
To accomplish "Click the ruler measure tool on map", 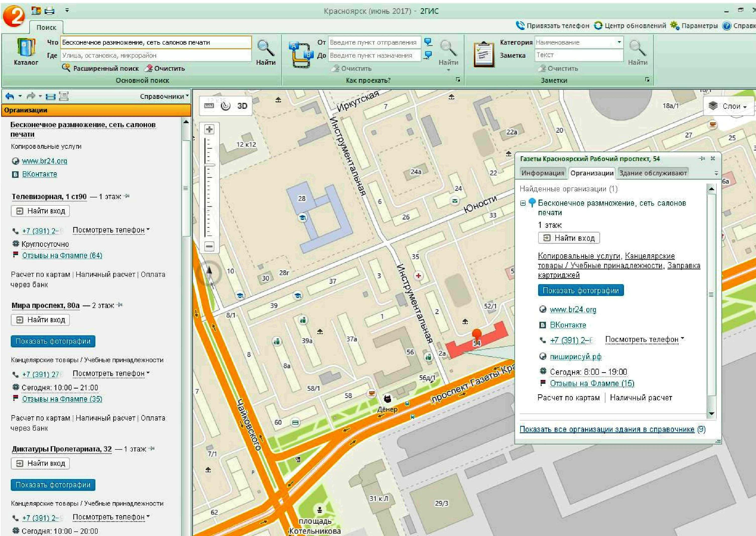I will click(209, 106).
